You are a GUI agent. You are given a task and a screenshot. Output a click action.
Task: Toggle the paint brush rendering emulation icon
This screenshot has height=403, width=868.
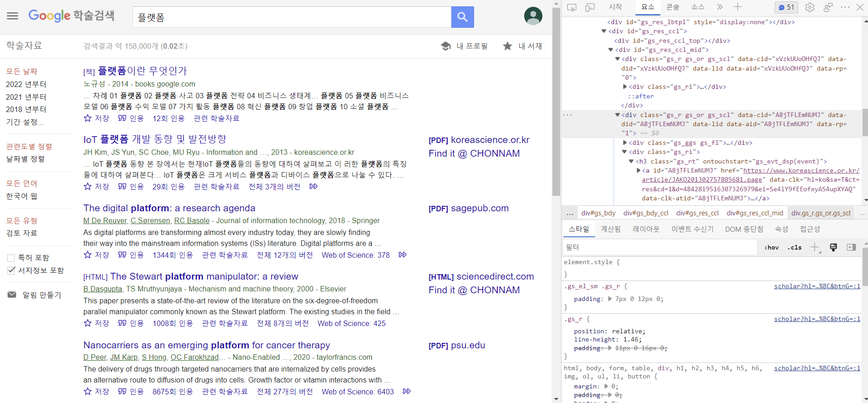(x=833, y=247)
